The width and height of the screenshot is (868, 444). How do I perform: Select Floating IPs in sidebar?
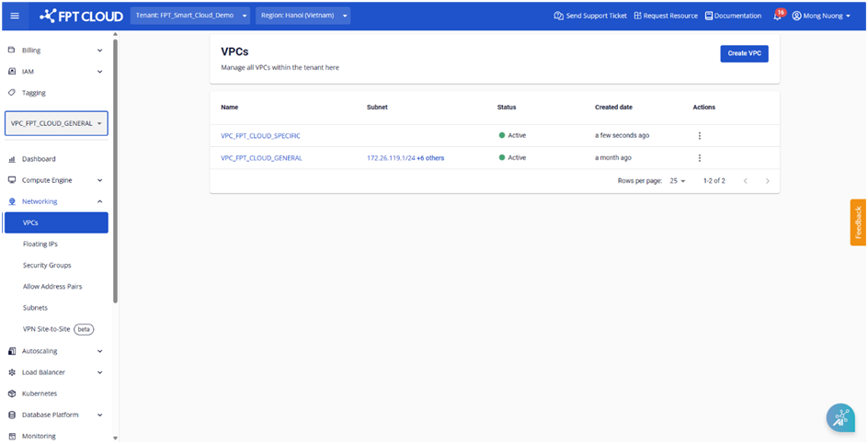[x=40, y=244]
